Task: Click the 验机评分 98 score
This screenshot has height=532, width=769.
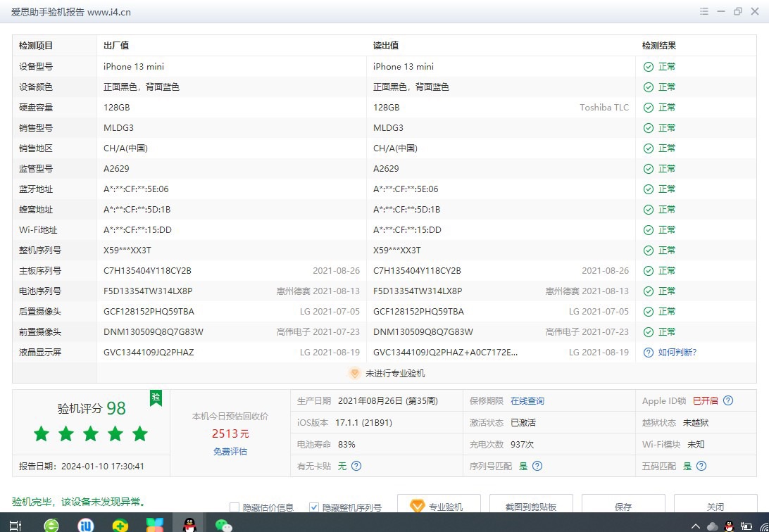Action: pos(92,408)
